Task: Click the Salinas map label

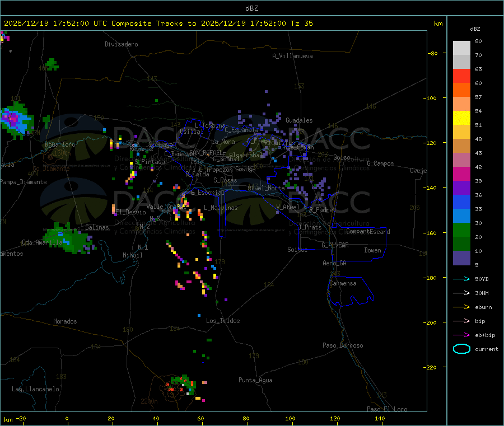Action: pos(97,227)
